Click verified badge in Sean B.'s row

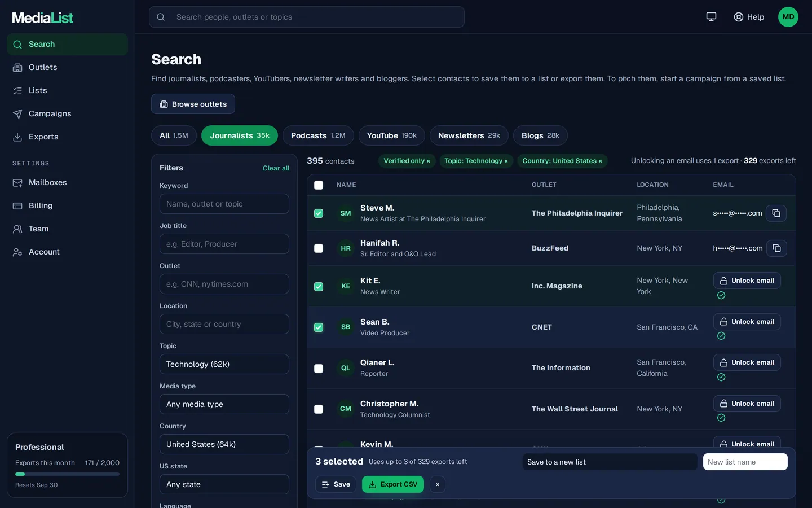(x=721, y=336)
